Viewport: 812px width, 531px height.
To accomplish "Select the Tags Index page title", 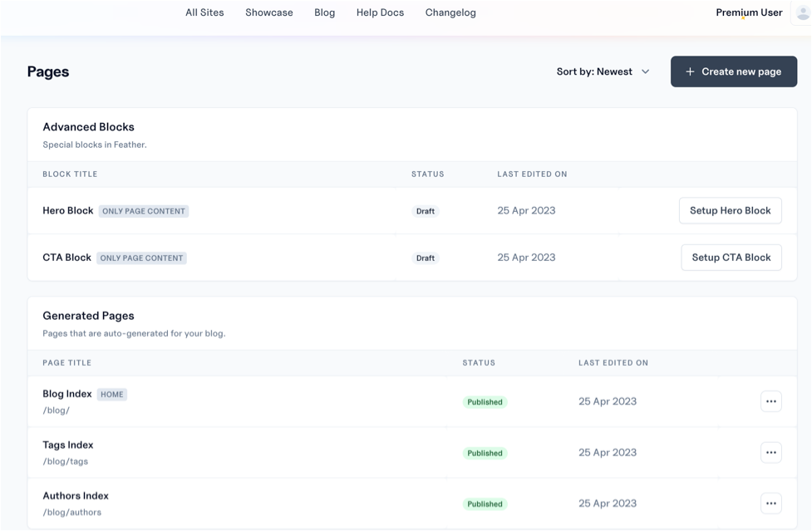I will tap(68, 445).
